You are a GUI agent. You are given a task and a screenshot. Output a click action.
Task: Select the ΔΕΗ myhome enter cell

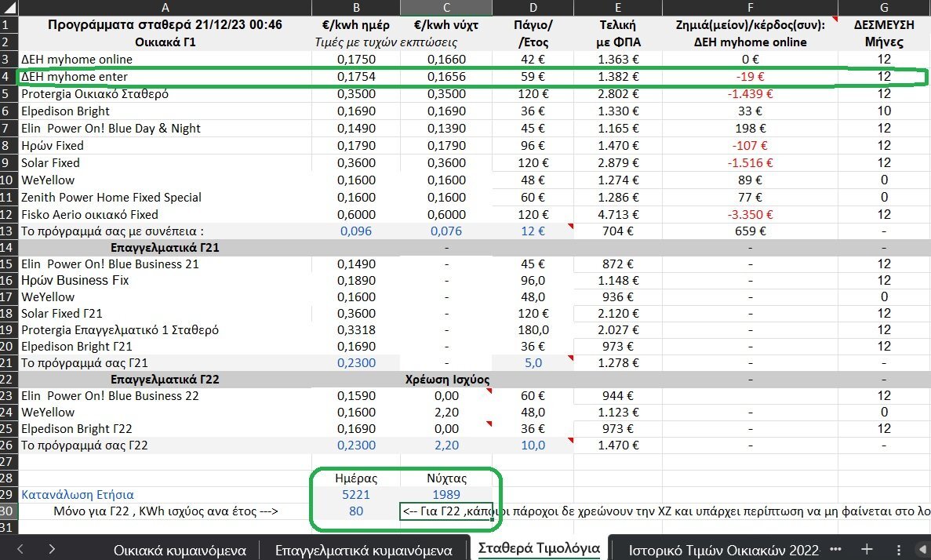pos(165,77)
